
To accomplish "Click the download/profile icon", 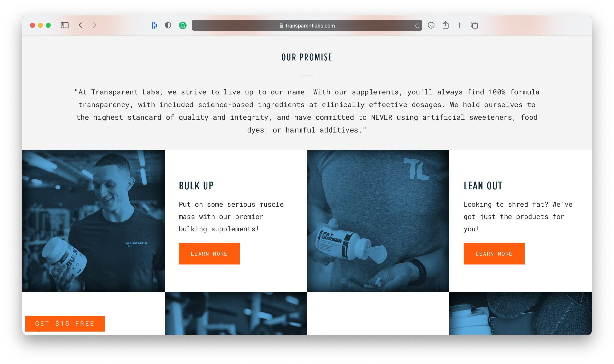I will pyautogui.click(x=431, y=25).
